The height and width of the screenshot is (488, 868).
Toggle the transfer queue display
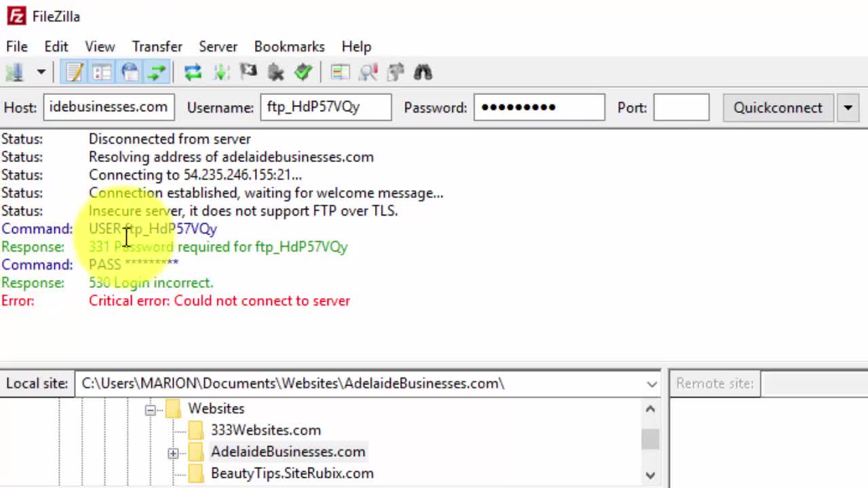[157, 72]
